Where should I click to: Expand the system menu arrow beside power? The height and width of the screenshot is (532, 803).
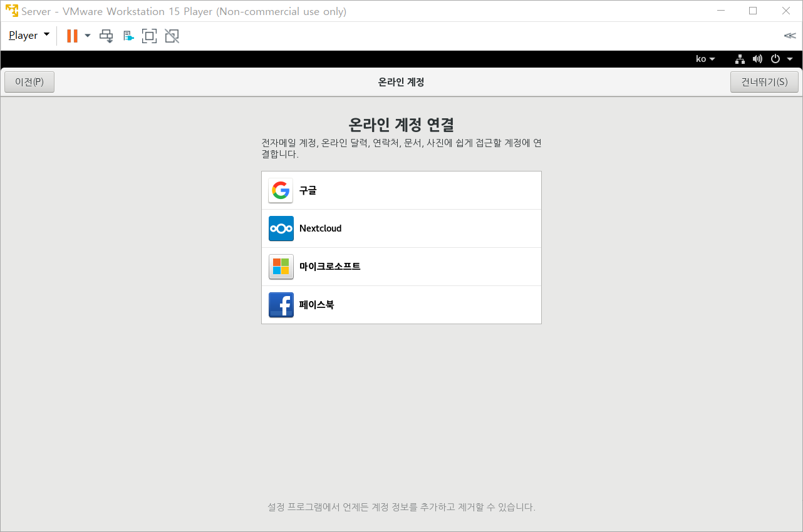tap(790, 59)
